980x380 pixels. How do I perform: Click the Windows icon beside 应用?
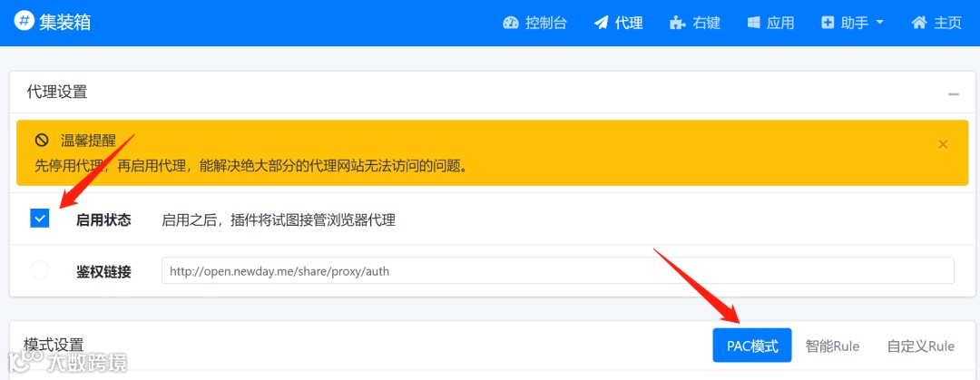pyautogui.click(x=754, y=23)
